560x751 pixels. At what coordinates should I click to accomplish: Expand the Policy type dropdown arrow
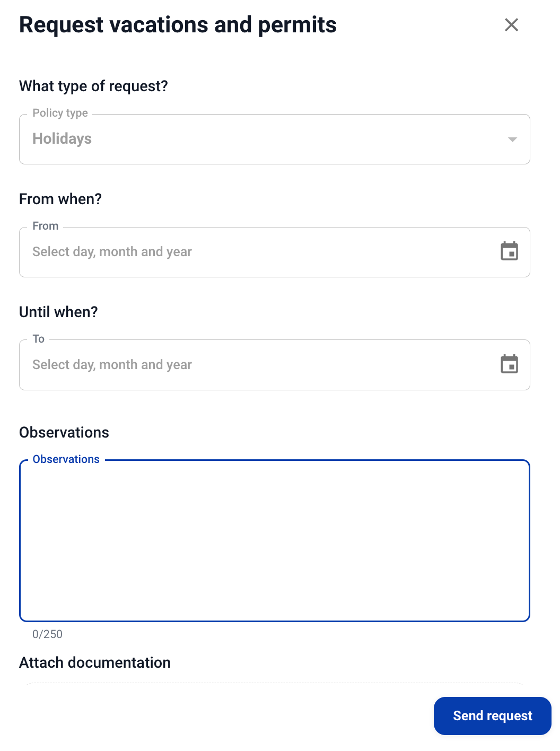point(512,139)
